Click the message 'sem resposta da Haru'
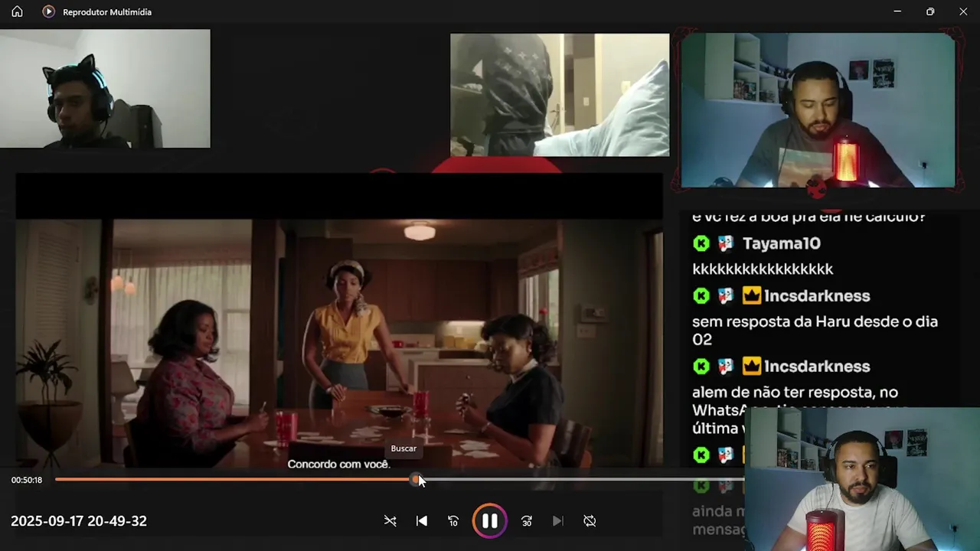The width and height of the screenshot is (980, 551). (x=815, y=331)
